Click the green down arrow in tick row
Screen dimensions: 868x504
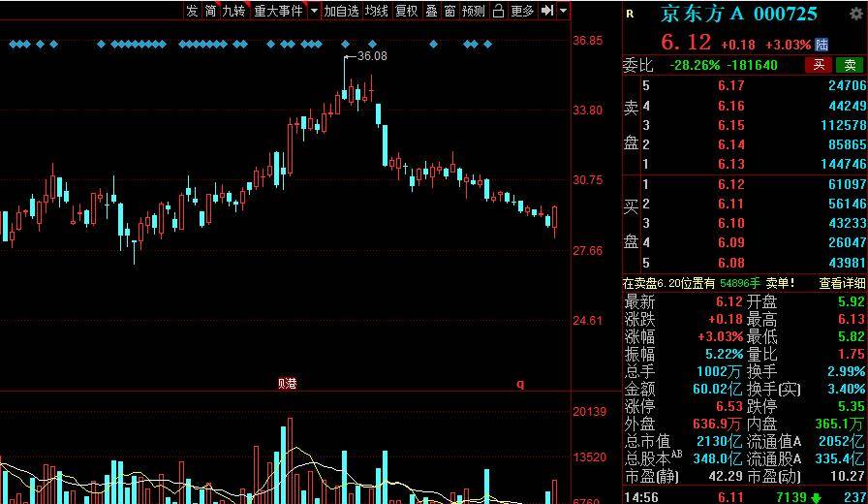pyautogui.click(x=816, y=498)
